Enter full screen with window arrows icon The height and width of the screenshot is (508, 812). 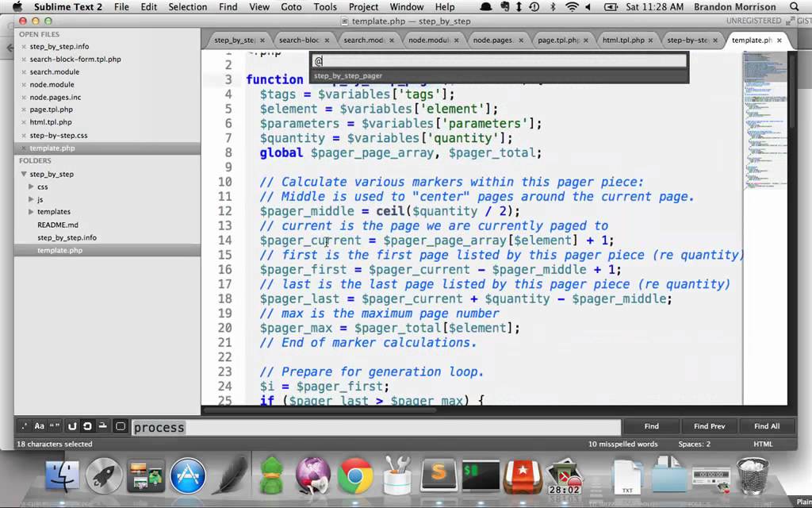coord(791,21)
